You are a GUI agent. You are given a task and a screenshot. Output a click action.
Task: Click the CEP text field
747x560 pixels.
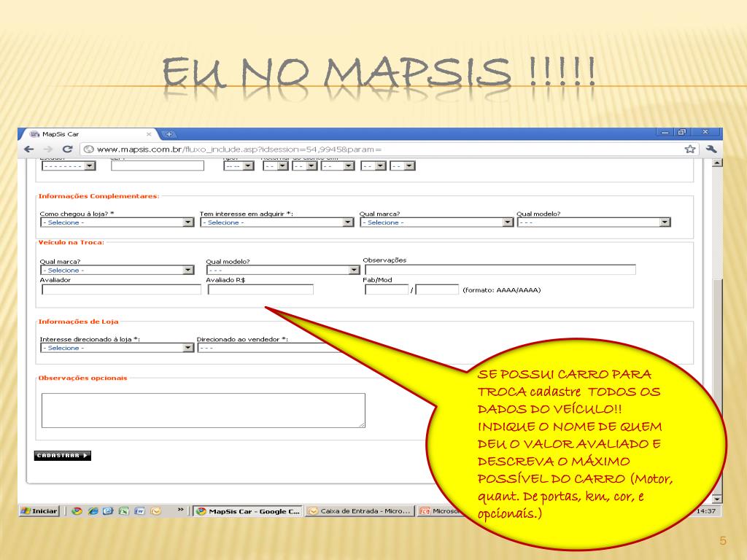[158, 166]
